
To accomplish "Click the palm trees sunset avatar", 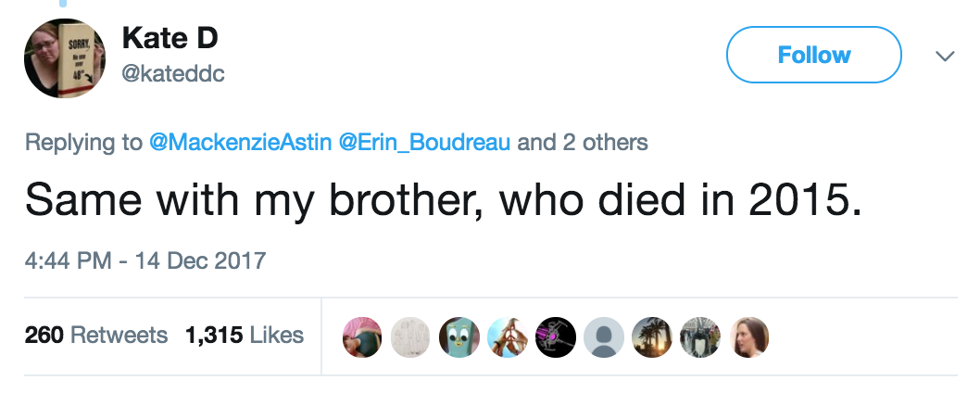I will pos(651,337).
